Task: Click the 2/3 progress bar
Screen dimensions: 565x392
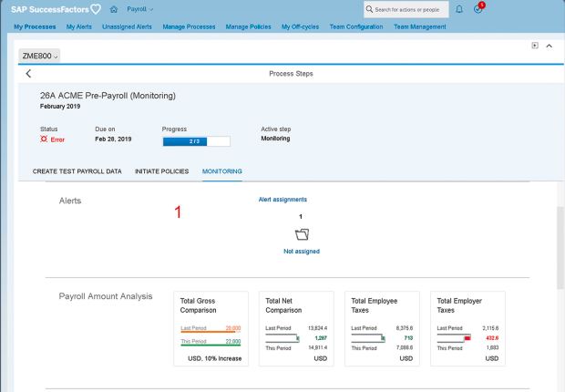Action: tap(196, 141)
